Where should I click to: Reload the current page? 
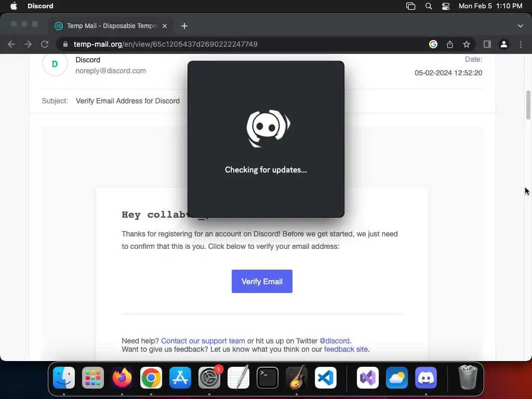pyautogui.click(x=45, y=44)
